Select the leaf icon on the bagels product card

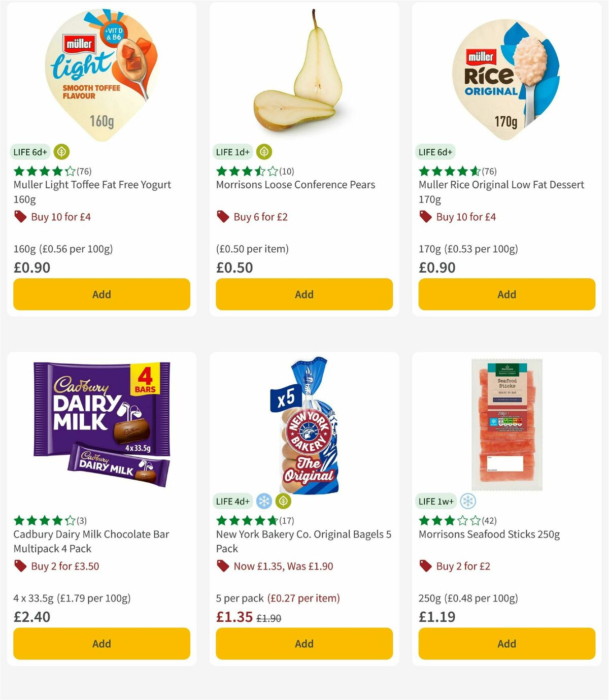coord(282,501)
